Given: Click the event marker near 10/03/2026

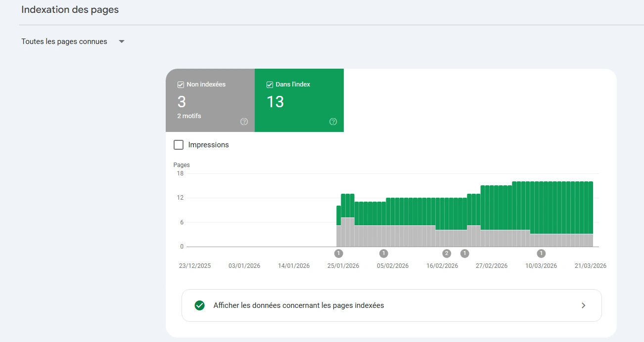Looking at the screenshot, I should (x=541, y=254).
